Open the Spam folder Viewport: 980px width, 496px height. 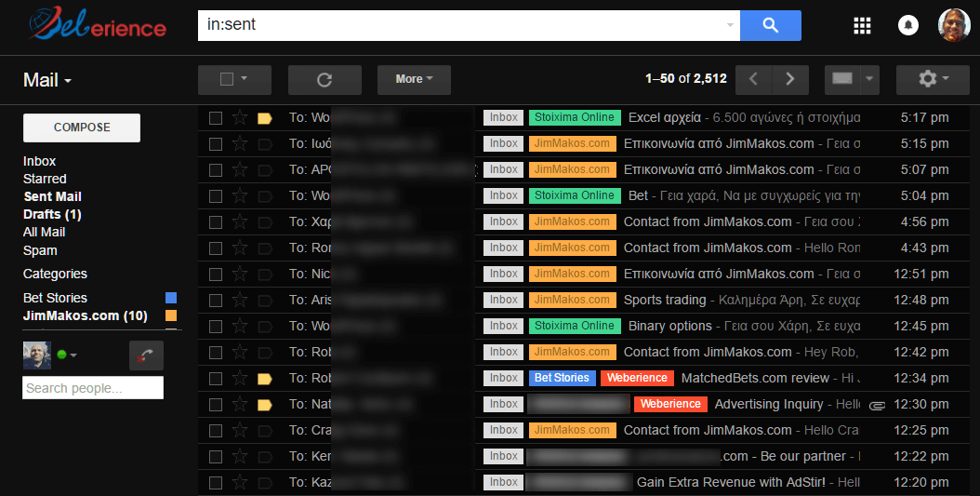coord(40,251)
